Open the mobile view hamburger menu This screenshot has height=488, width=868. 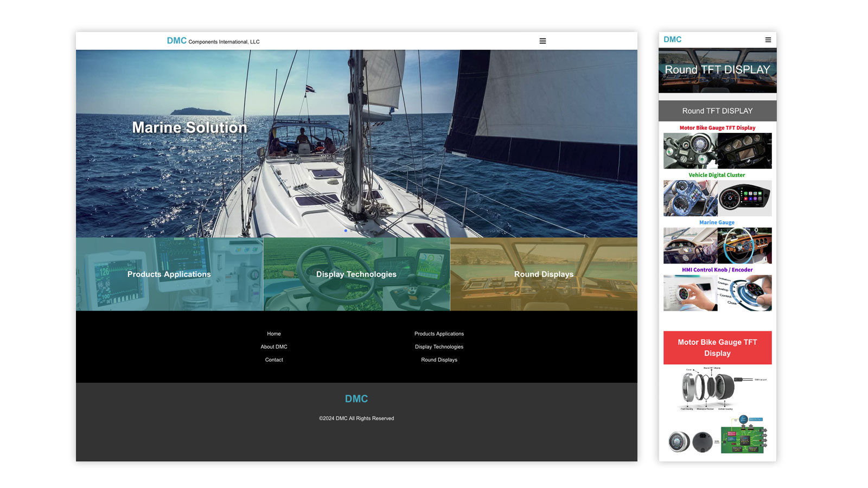point(768,40)
